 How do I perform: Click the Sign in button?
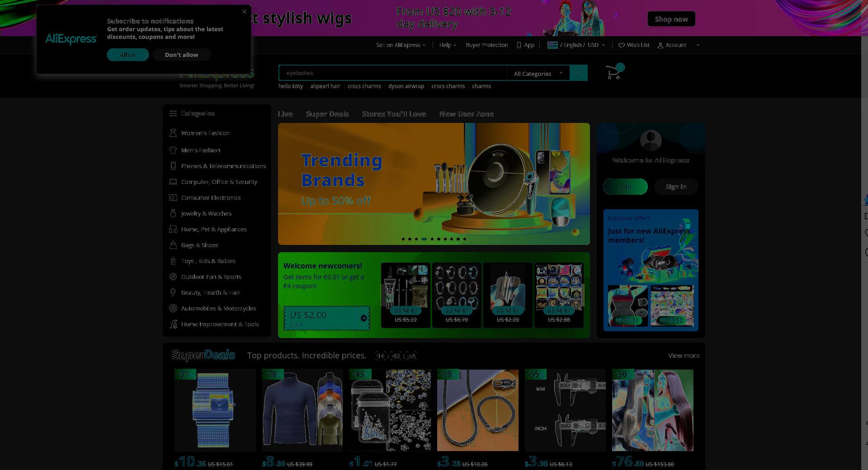click(676, 187)
